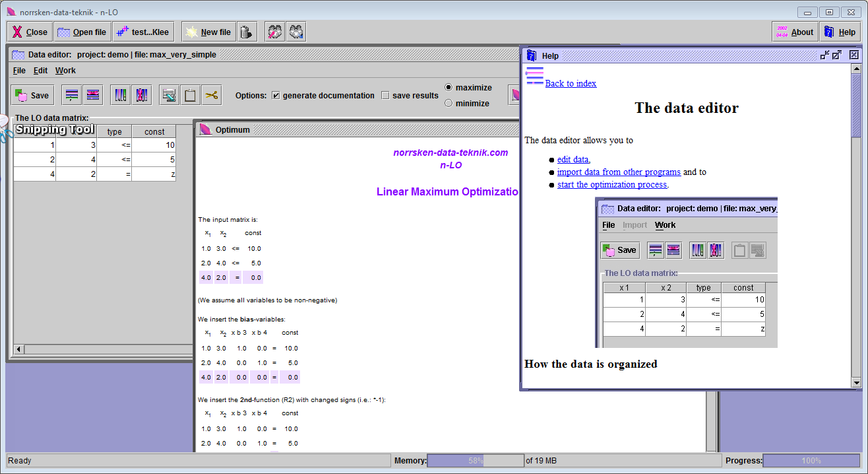Click the second user-group icon in main toolbar

(x=296, y=32)
